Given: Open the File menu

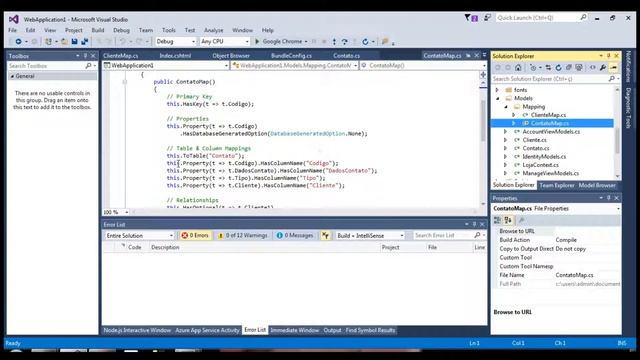Looking at the screenshot, I should click(x=13, y=30).
